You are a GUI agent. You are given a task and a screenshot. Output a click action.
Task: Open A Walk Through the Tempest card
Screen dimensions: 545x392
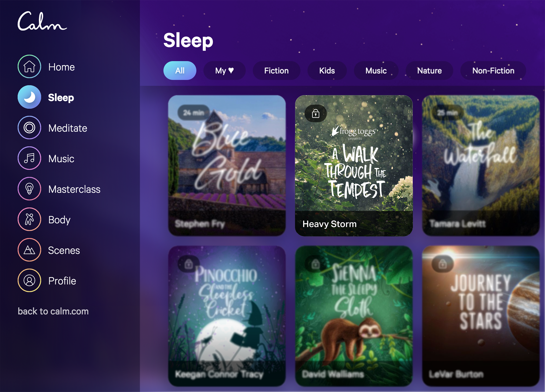coord(354,166)
